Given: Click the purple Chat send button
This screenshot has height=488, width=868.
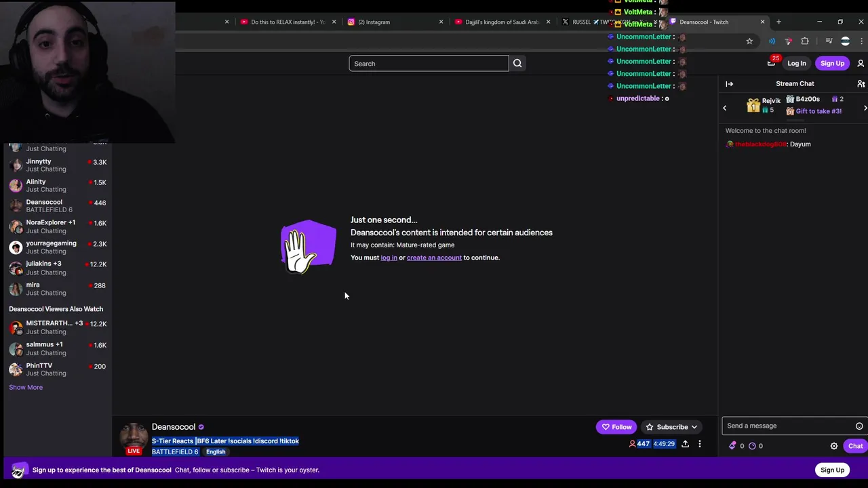Looking at the screenshot, I should 855,446.
